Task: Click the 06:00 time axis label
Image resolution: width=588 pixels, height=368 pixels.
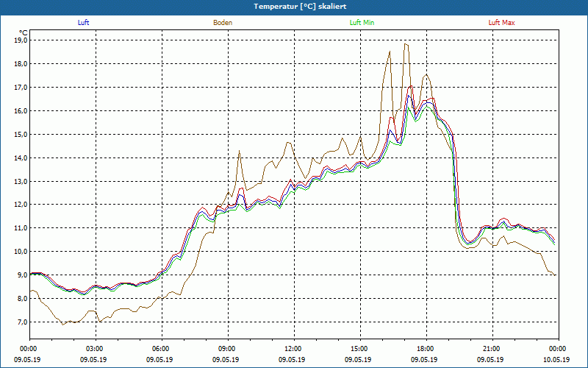Action: 162,349
